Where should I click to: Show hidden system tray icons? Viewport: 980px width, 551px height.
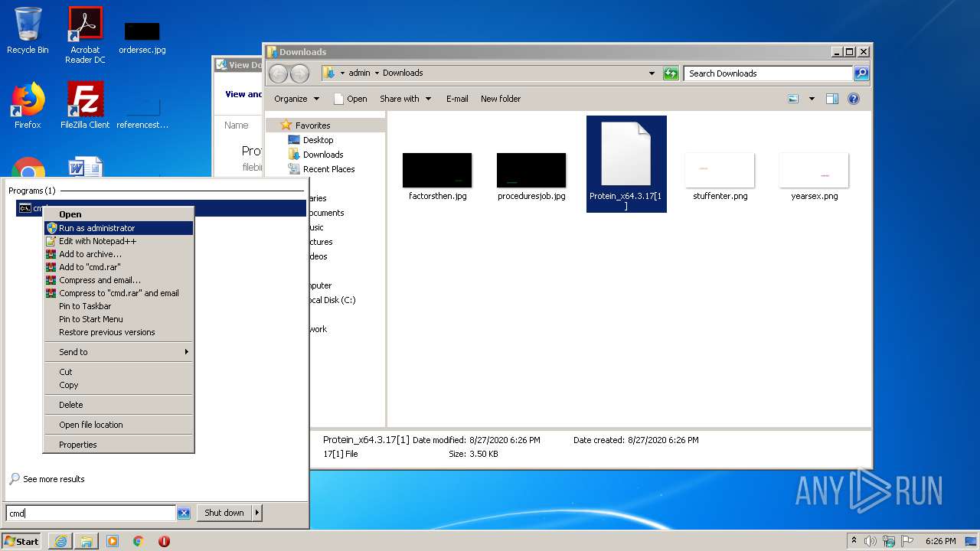click(854, 541)
